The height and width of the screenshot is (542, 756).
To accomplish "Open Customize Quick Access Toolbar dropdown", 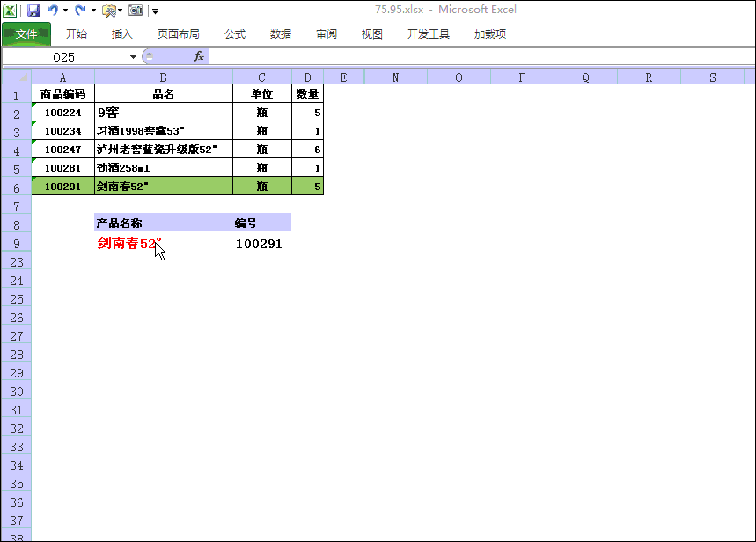I will (155, 11).
